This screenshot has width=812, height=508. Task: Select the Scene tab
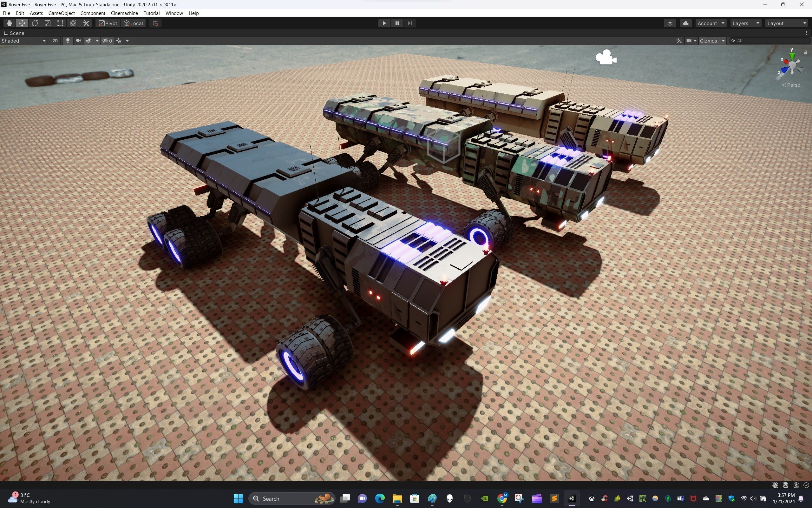14,33
